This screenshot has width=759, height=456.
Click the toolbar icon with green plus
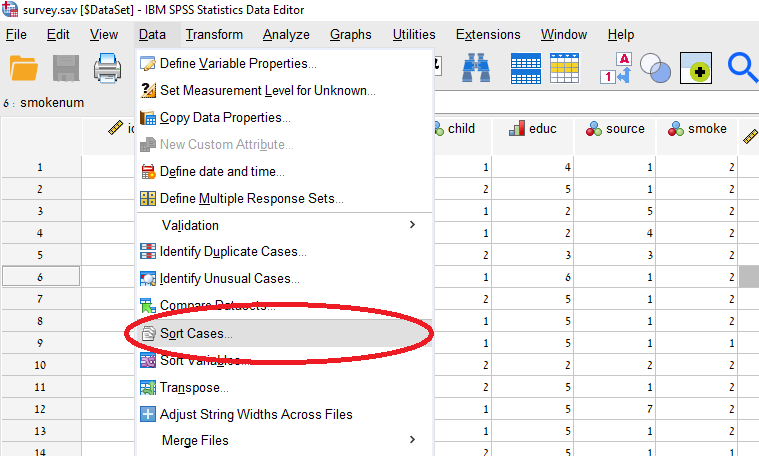(x=696, y=69)
